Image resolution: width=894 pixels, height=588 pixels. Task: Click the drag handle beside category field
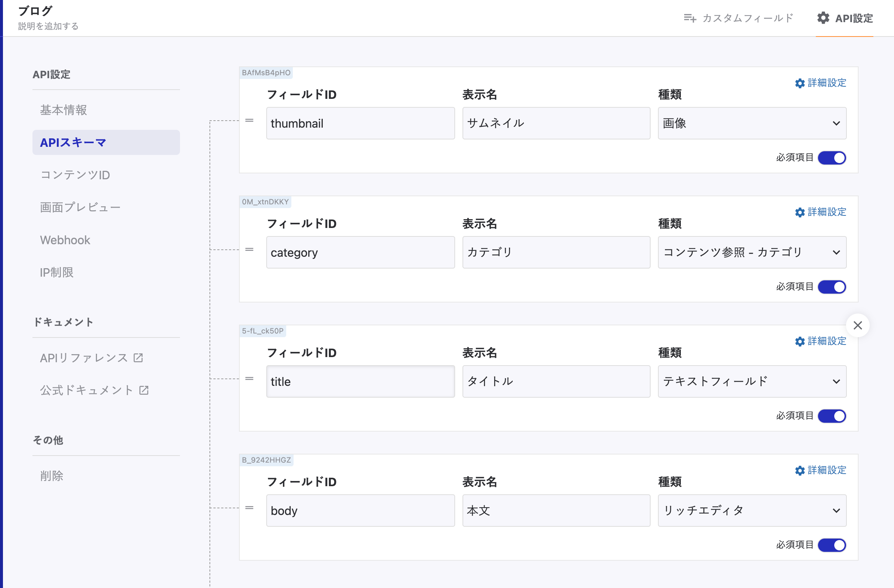249,249
